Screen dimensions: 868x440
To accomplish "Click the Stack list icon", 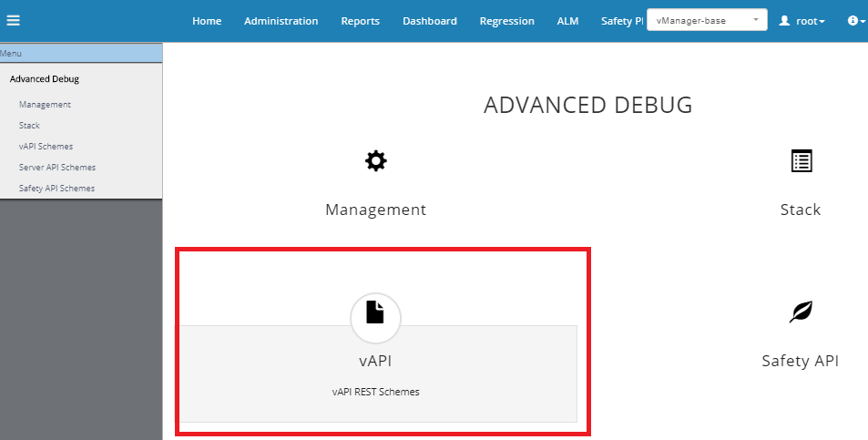I will click(x=801, y=161).
